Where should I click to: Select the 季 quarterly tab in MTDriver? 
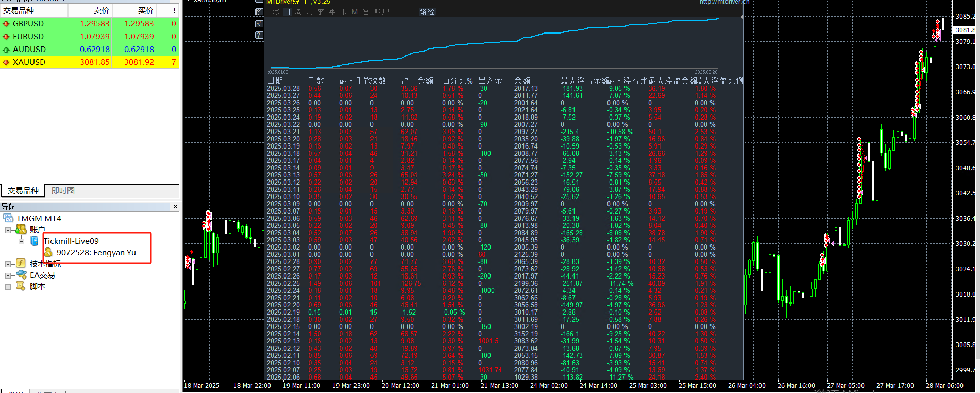click(x=321, y=12)
